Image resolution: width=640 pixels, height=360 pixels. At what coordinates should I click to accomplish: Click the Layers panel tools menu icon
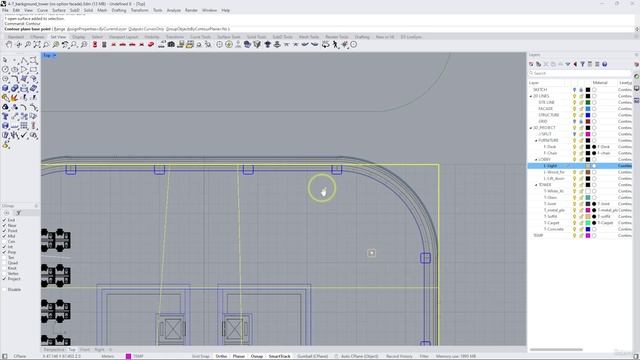[597, 64]
